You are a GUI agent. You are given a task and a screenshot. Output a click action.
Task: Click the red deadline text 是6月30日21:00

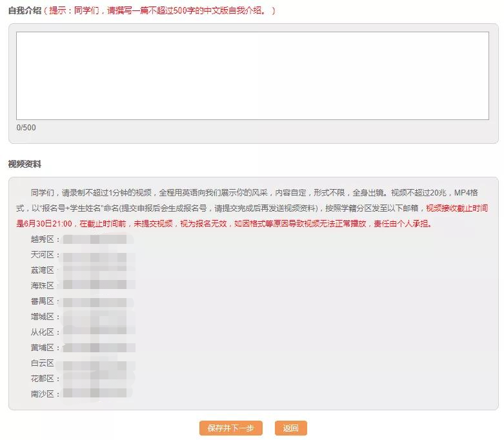pyautogui.click(x=44, y=224)
